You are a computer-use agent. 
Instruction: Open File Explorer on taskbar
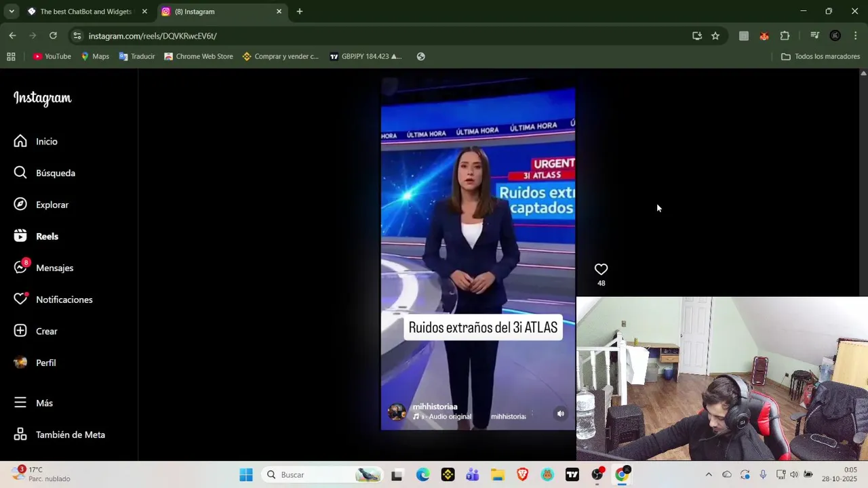(498, 474)
